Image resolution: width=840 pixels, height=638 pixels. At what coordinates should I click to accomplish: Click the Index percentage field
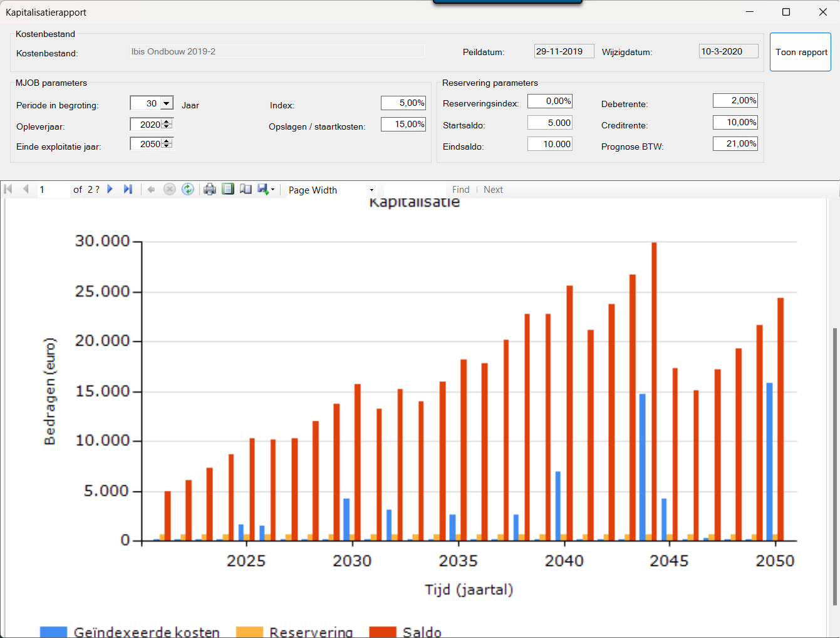click(x=403, y=103)
